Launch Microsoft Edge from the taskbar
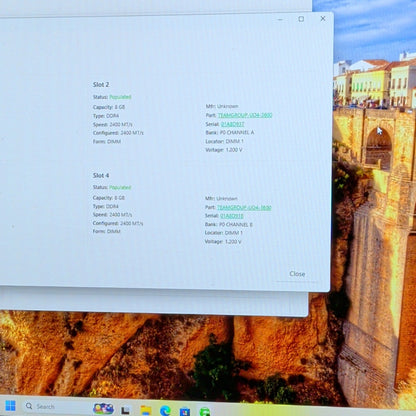416x416 pixels. click(165, 410)
